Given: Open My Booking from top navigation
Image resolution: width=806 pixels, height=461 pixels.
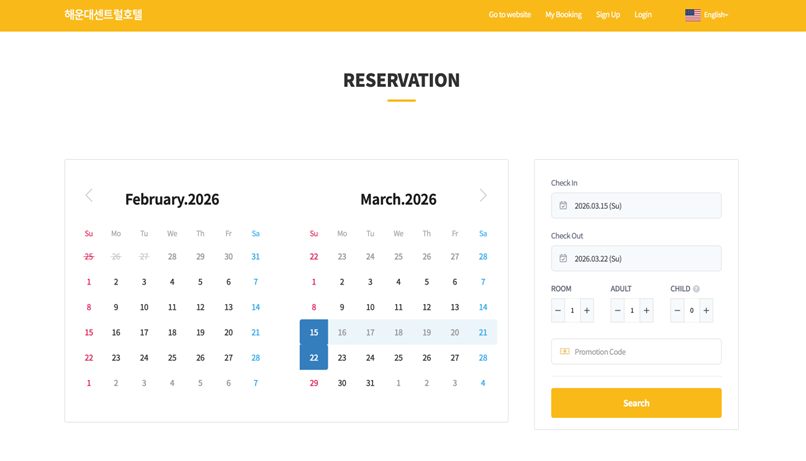Looking at the screenshot, I should (x=563, y=15).
